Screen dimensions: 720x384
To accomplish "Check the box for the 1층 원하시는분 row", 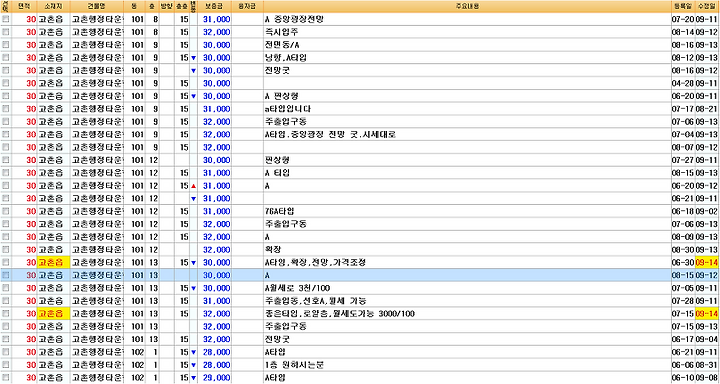I will coord(5,365).
